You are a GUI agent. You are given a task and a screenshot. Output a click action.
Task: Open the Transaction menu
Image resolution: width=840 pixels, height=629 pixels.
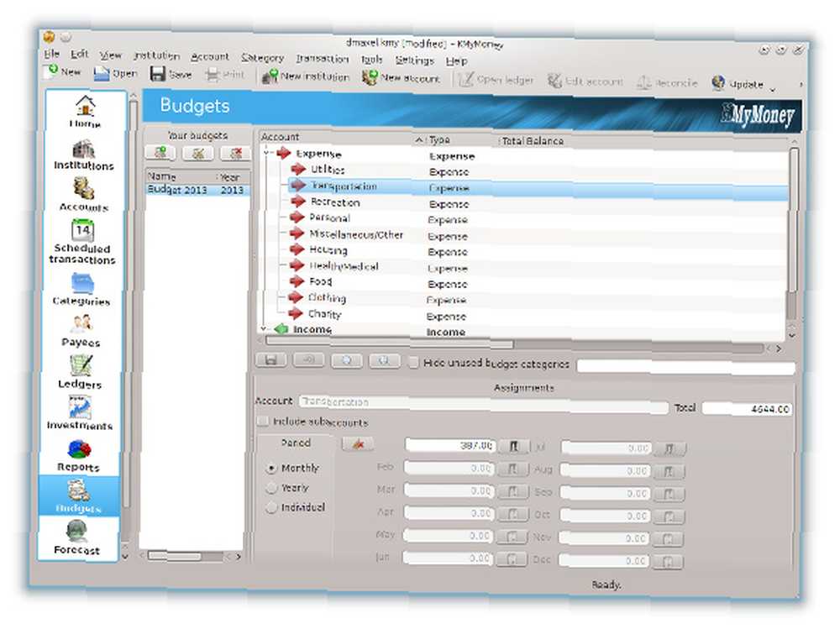tap(323, 59)
